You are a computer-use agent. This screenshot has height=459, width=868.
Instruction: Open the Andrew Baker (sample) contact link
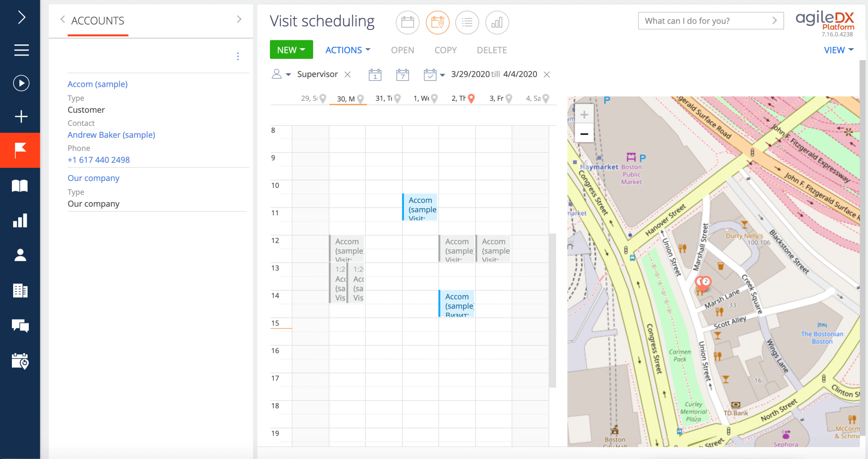pyautogui.click(x=111, y=135)
